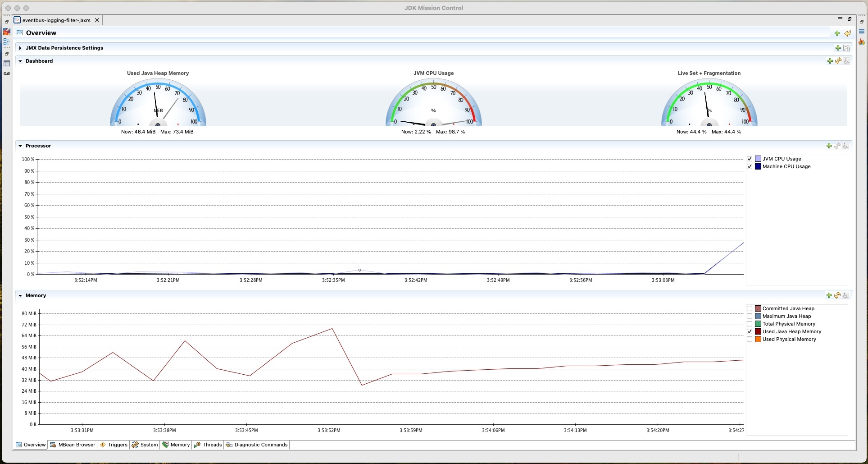868x464 pixels.
Task: Click the Used Physical Memory orange swatch
Action: 758,339
